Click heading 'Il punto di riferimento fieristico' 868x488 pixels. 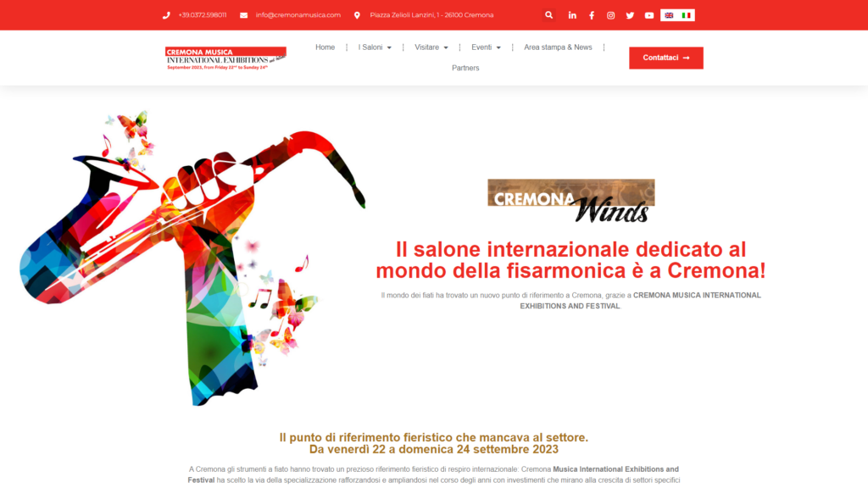[433, 438]
